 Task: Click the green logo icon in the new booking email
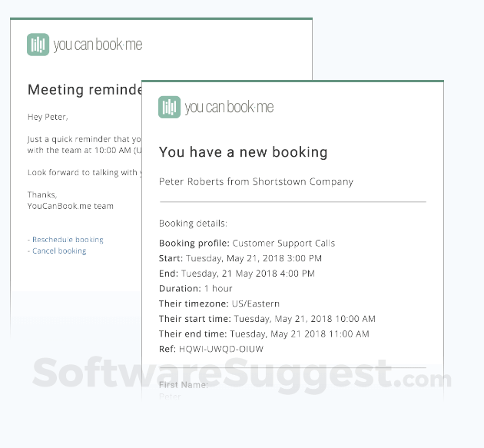click(170, 107)
